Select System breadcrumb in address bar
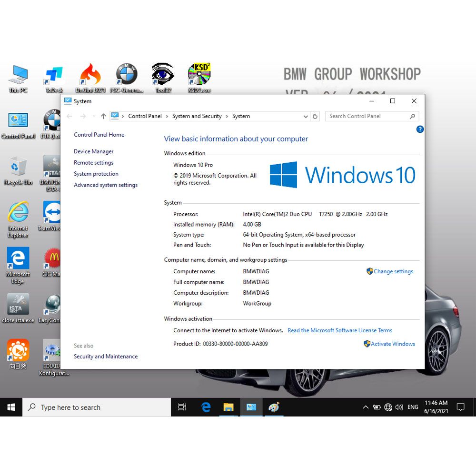The width and height of the screenshot is (476, 476). (x=241, y=116)
